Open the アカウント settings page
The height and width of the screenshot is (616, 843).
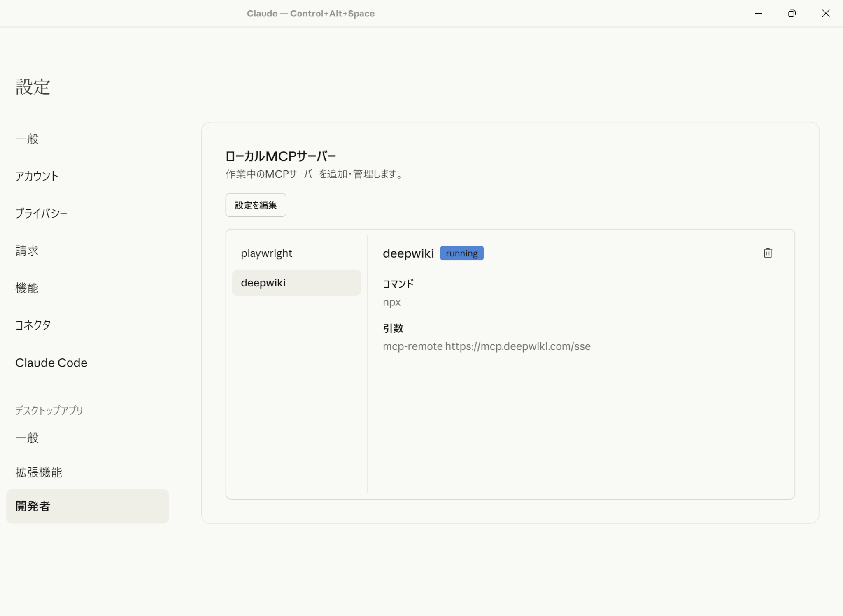click(x=37, y=176)
